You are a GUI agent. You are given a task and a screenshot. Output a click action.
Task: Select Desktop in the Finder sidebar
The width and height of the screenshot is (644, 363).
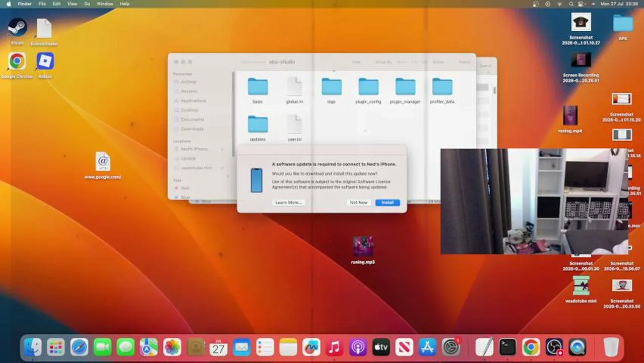pyautogui.click(x=189, y=110)
